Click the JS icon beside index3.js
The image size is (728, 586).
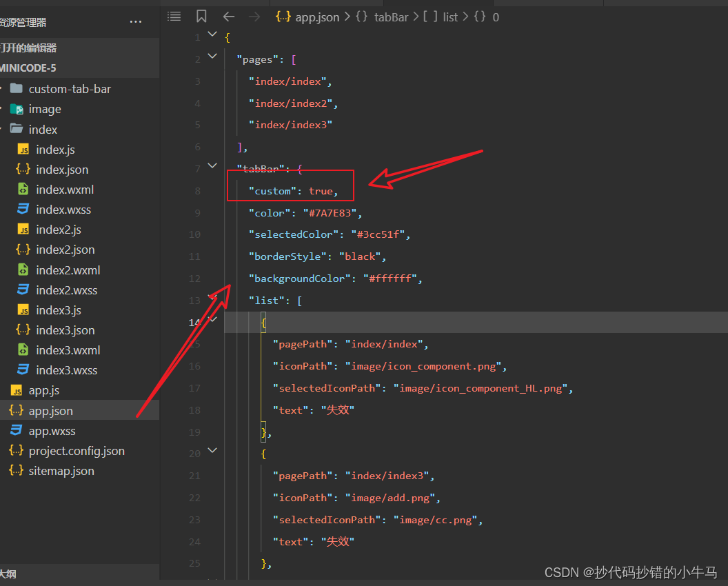click(x=23, y=310)
